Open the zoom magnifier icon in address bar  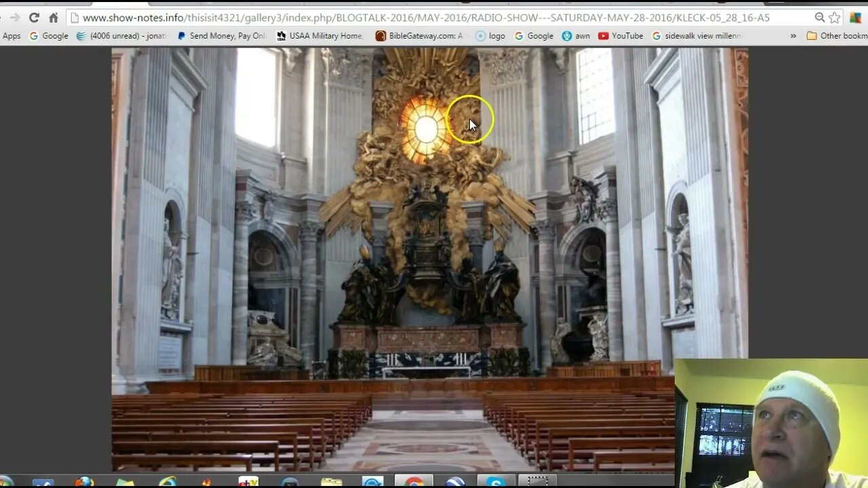pyautogui.click(x=819, y=18)
